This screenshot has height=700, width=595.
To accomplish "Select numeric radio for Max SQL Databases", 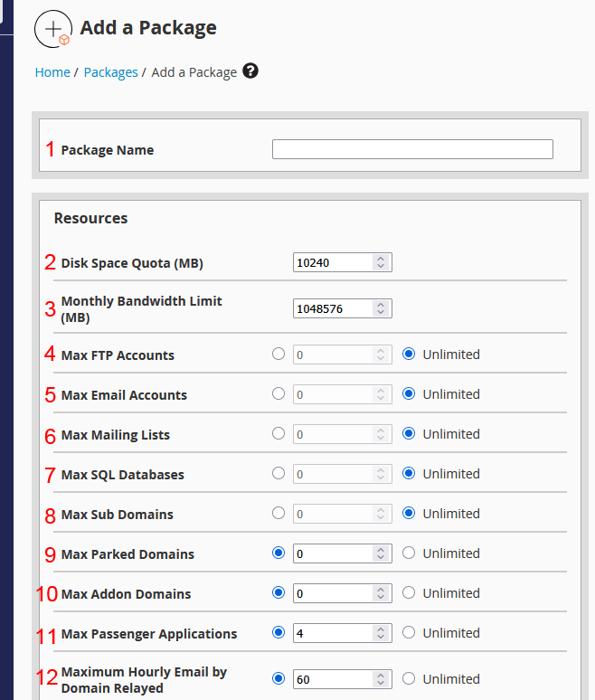I will click(279, 473).
